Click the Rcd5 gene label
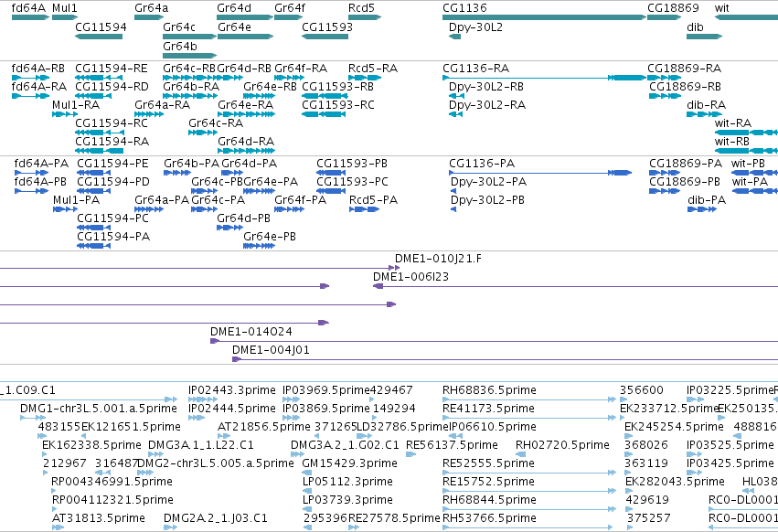Screen dimensions: 778x532 tap(361, 8)
